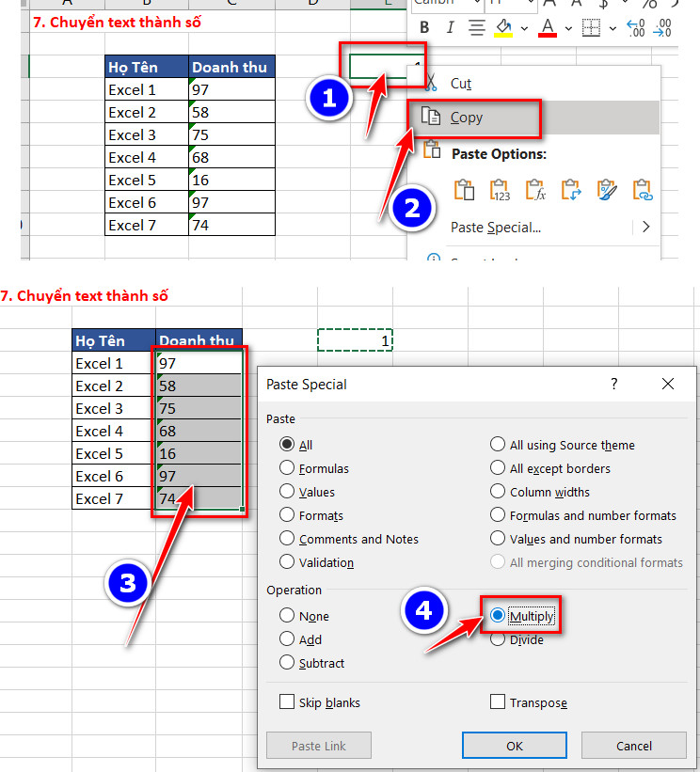Click Copy in the context menu

[x=466, y=118]
